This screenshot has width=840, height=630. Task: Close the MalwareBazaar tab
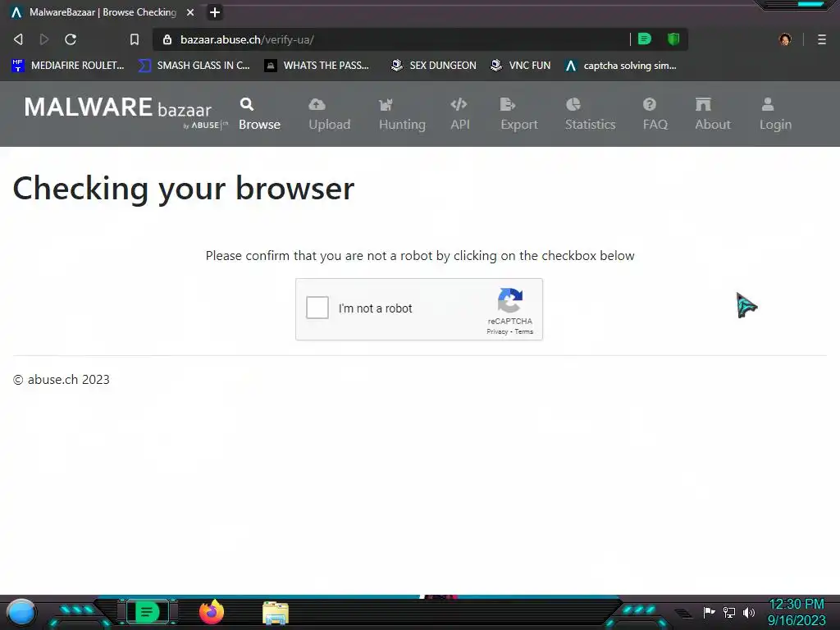(190, 12)
